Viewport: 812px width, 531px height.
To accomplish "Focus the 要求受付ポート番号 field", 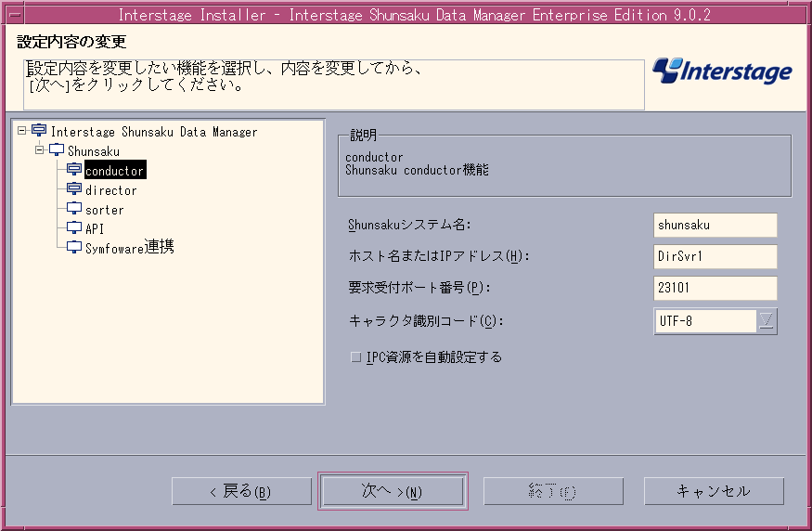I will [715, 288].
